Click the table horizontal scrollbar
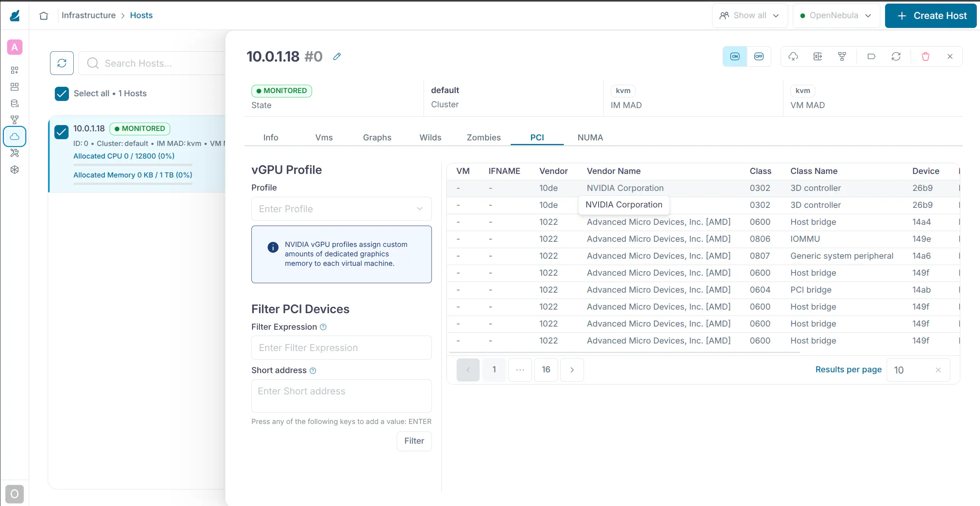Viewport: 980px width, 506px height. coord(625,352)
